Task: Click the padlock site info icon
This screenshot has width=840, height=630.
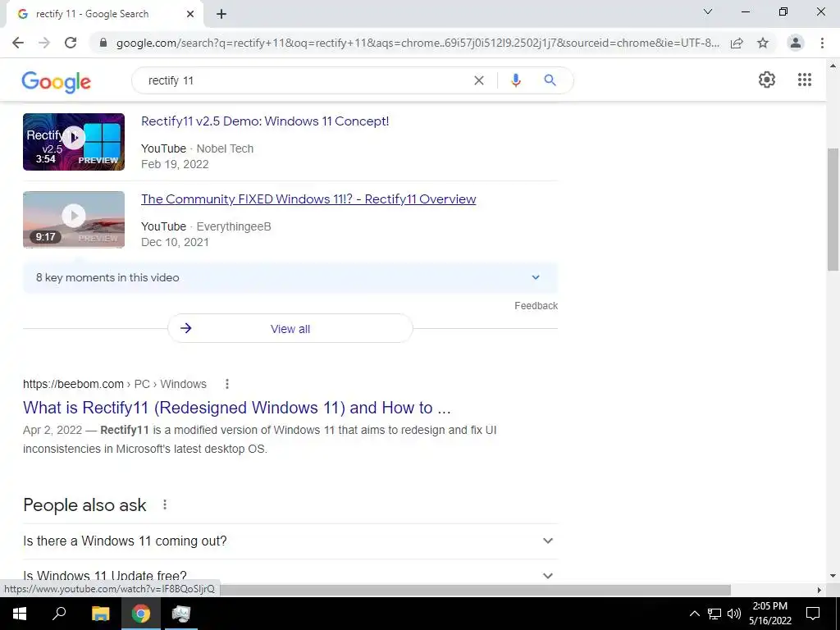Action: 103,43
